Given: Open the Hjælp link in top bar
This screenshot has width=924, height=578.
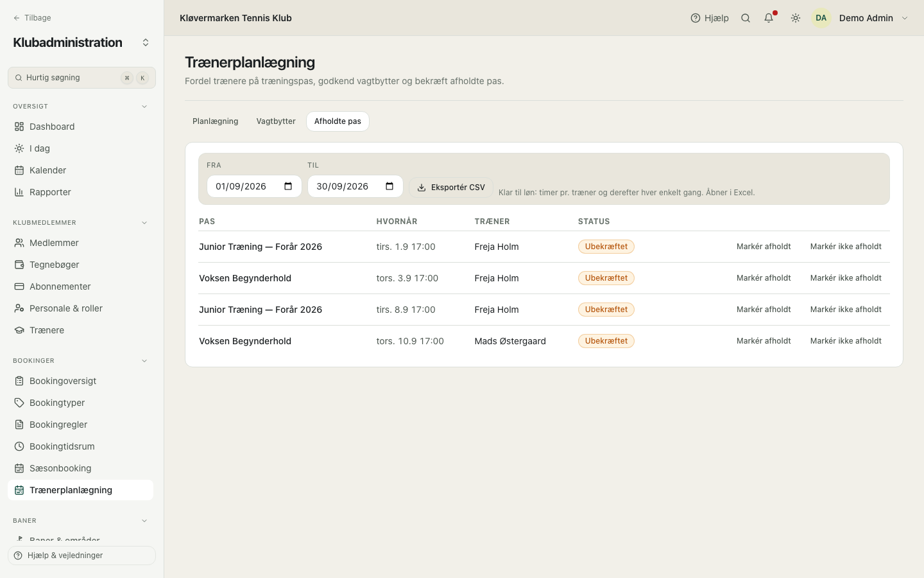Looking at the screenshot, I should pos(710,18).
